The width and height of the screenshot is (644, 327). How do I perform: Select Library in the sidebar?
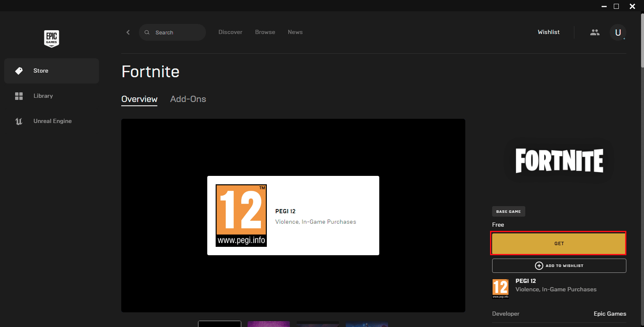point(52,96)
